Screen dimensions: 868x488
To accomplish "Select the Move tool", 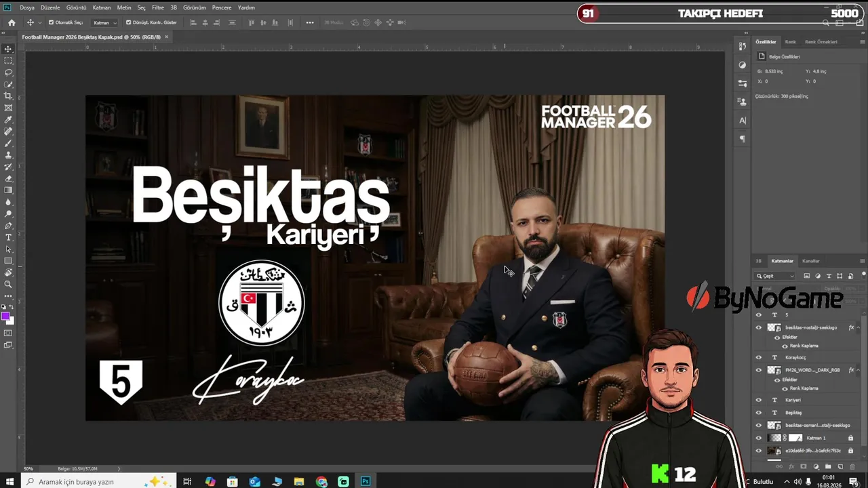I will tap(8, 49).
